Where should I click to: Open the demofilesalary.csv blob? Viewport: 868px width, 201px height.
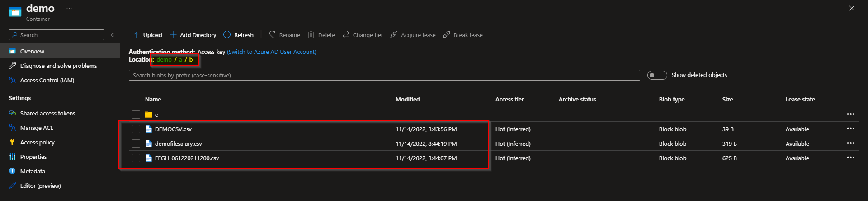(179, 144)
